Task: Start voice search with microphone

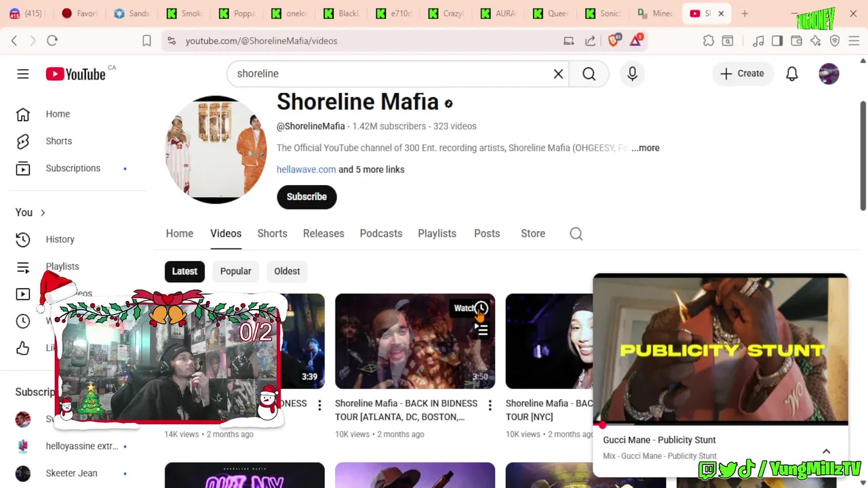Action: [632, 74]
